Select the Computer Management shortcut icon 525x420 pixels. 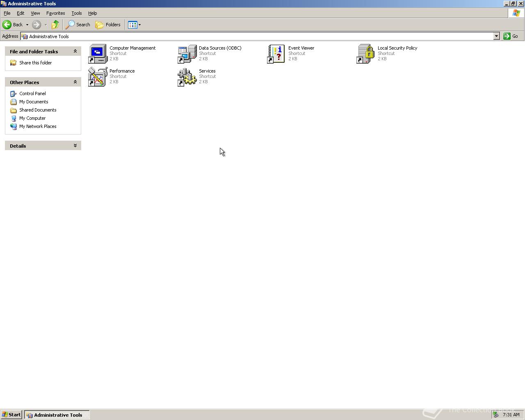point(98,54)
